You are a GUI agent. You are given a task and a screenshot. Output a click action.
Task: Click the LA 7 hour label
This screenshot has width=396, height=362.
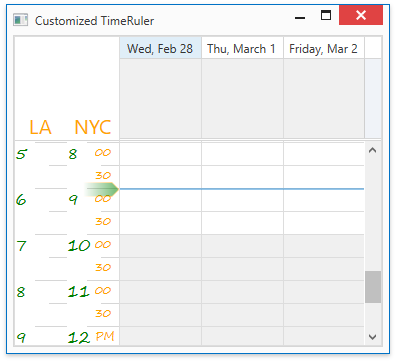[x=21, y=246]
